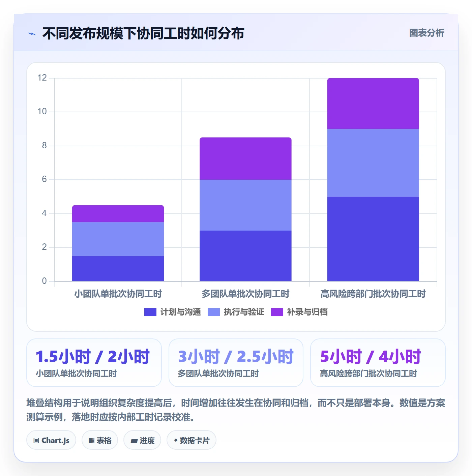Click the "5小时 / 4小时" stat value

(x=371, y=357)
